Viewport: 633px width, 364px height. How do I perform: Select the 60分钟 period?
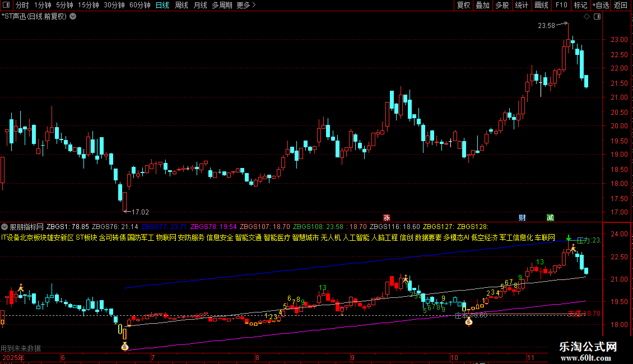click(x=140, y=5)
